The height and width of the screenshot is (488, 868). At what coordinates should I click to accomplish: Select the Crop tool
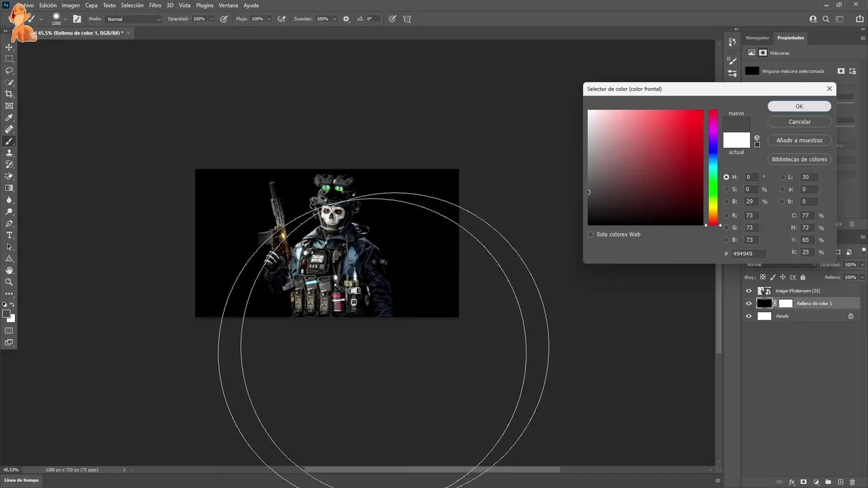tap(9, 94)
